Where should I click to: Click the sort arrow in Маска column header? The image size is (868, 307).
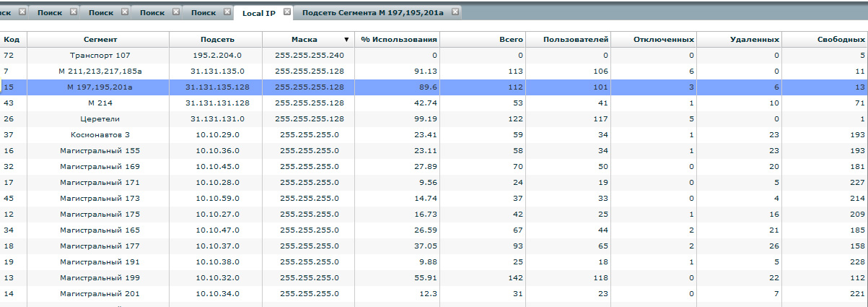click(x=346, y=39)
